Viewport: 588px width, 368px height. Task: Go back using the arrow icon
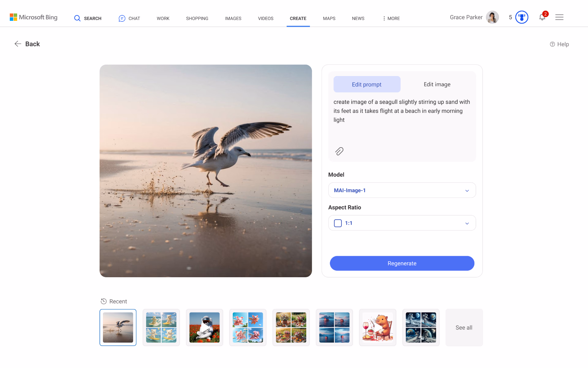pos(18,44)
